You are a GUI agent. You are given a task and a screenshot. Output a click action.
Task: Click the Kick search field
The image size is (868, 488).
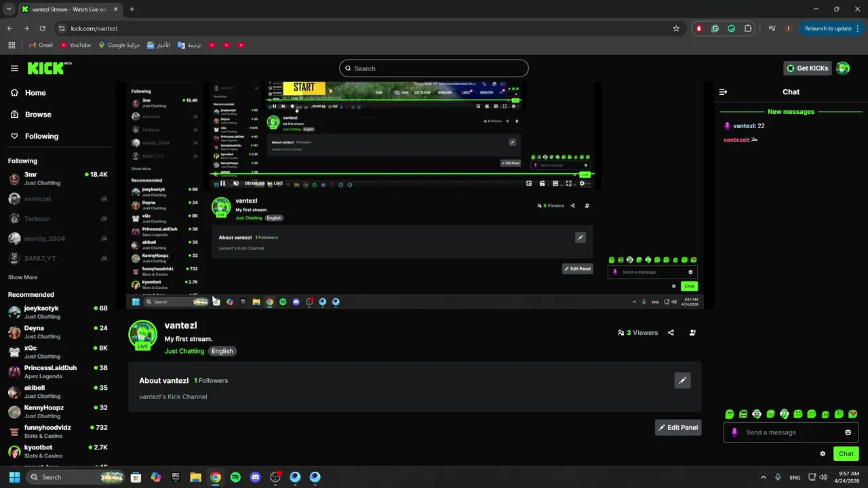click(433, 68)
